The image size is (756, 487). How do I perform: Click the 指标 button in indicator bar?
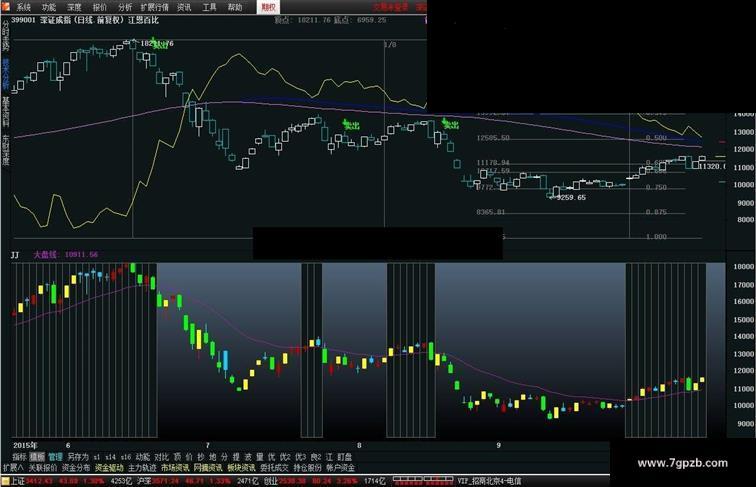click(19, 457)
